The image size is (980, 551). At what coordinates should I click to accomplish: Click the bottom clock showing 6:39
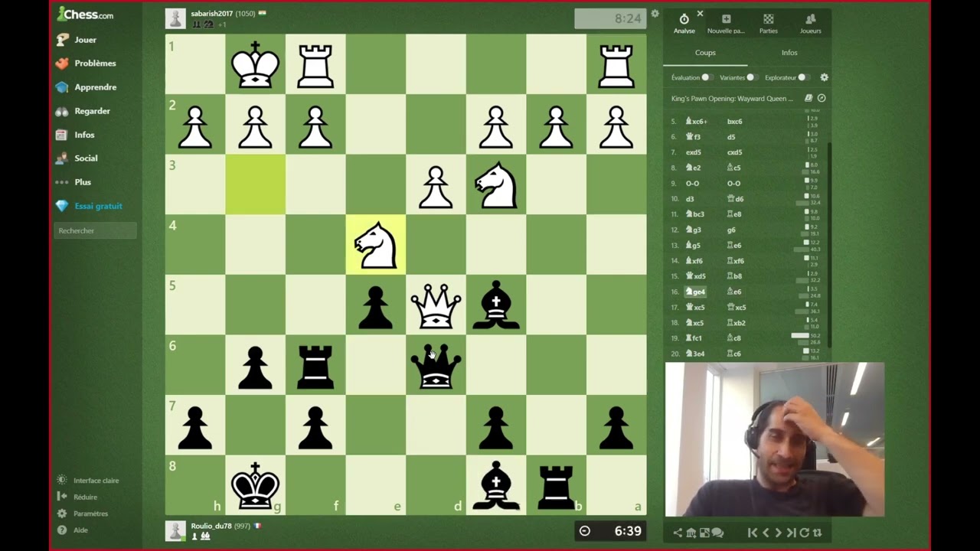pos(610,531)
